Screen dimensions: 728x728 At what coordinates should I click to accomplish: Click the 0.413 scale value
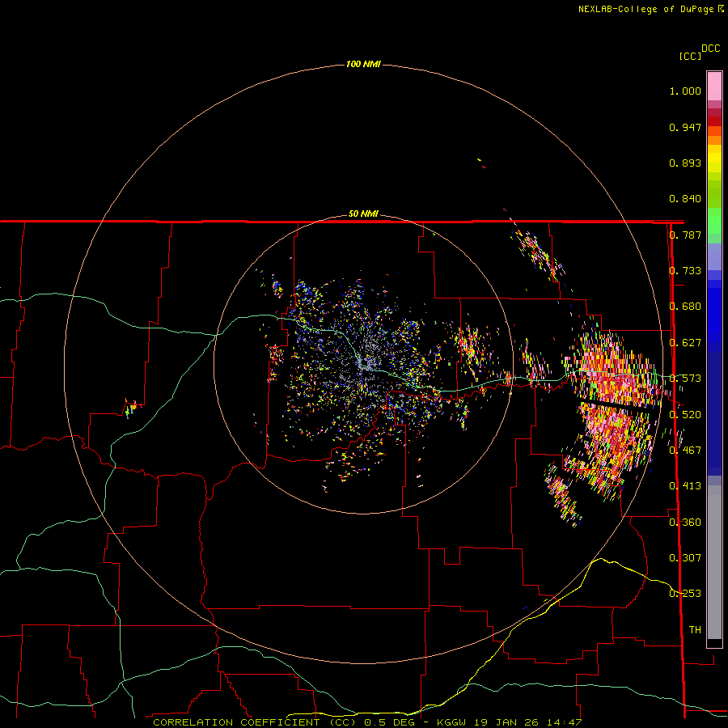685,485
